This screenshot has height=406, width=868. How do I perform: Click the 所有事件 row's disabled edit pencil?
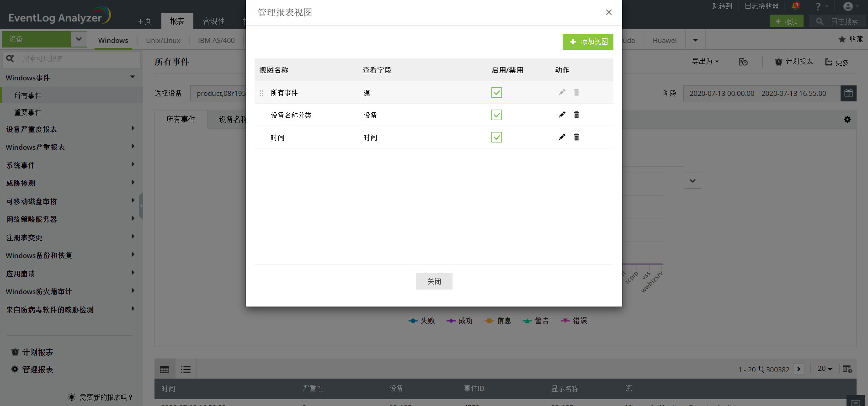[562, 92]
